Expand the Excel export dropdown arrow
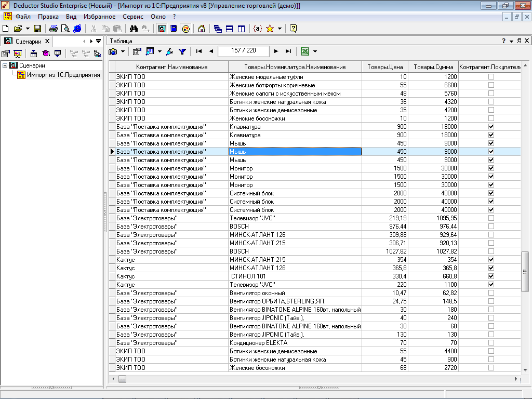The height and width of the screenshot is (399, 532). (x=315, y=51)
